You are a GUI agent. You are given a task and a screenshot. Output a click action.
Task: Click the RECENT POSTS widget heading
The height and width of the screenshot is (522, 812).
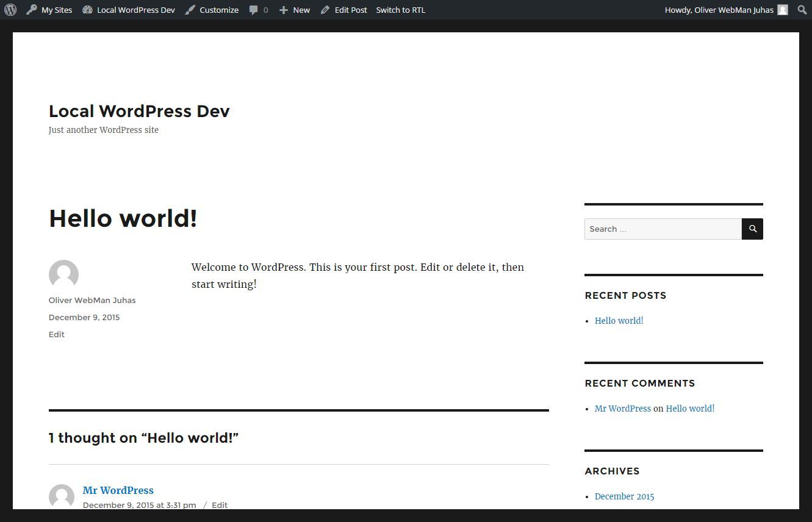[625, 295]
